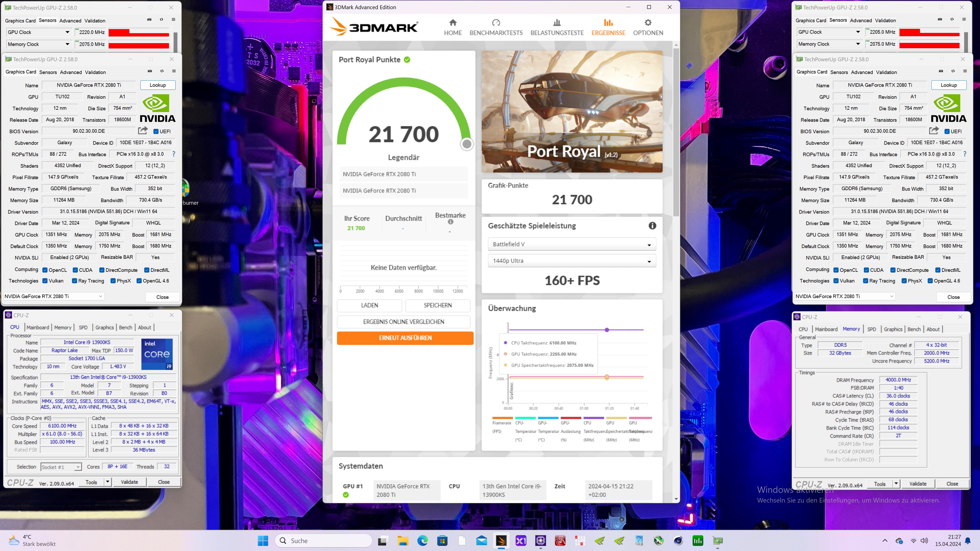Open BENCHMARKTESTS tab in 3DMark
Image resolution: width=980 pixels, height=551 pixels.
[496, 27]
